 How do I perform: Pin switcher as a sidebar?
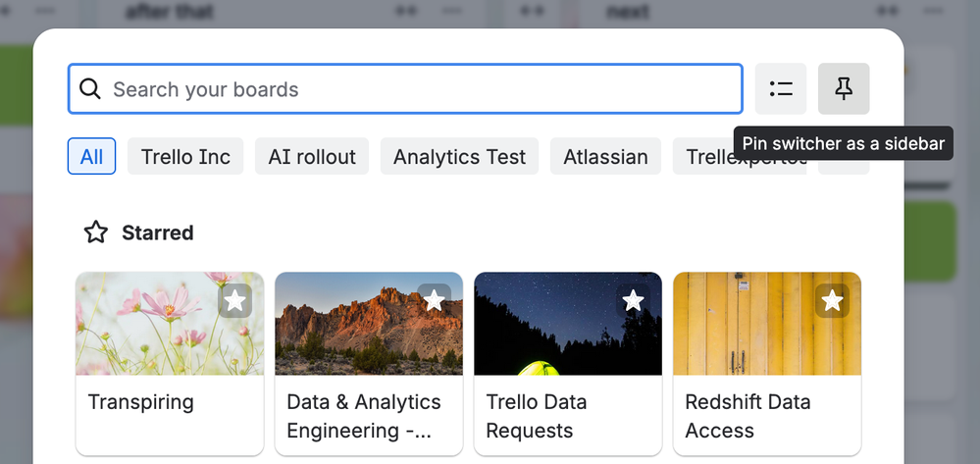[844, 89]
